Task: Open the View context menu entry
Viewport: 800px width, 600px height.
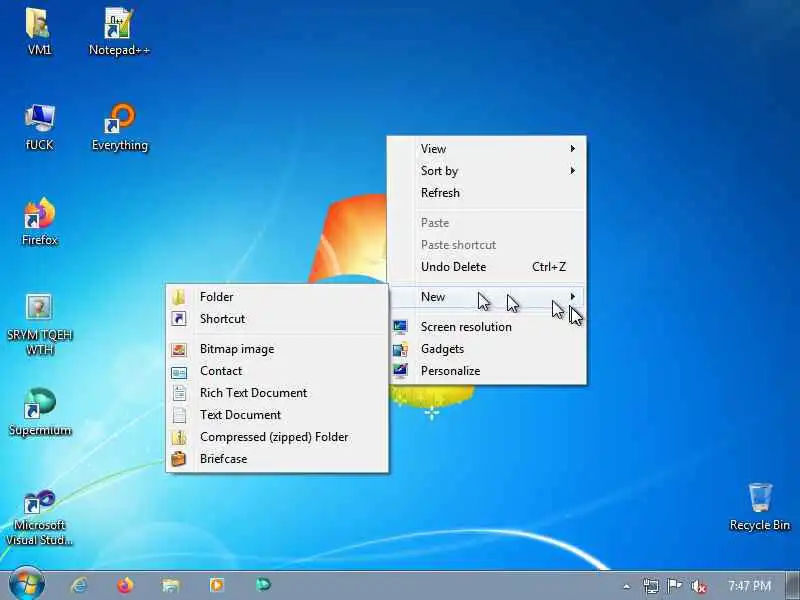Action: point(486,149)
